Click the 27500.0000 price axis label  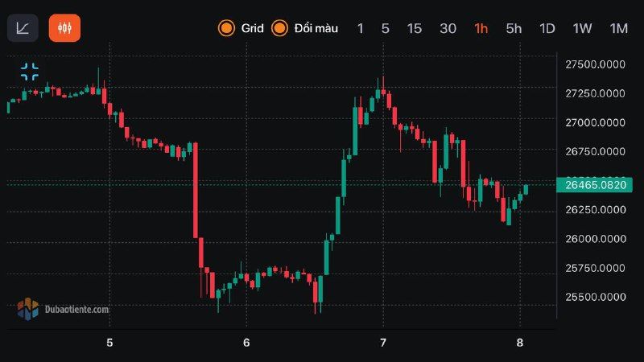(595, 65)
